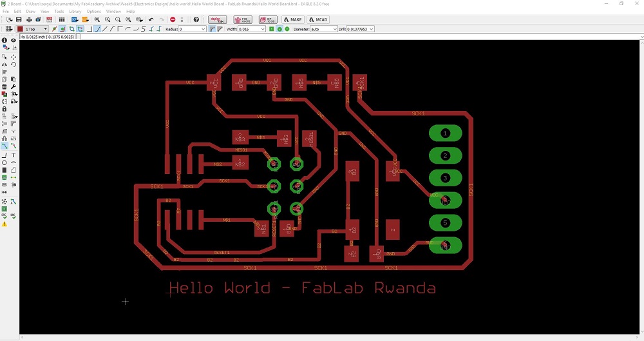644x341 pixels.
Task: Click the red Stop command icon
Action: tap(173, 19)
